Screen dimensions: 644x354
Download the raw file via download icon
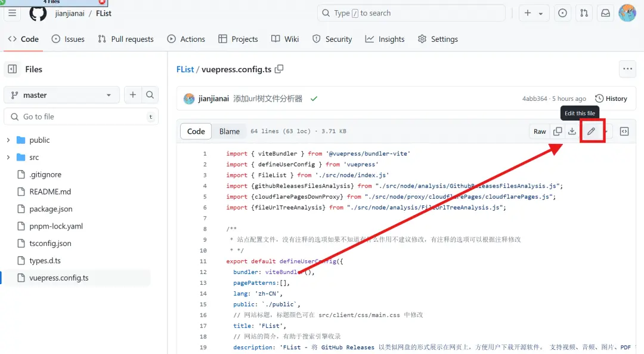[572, 131]
